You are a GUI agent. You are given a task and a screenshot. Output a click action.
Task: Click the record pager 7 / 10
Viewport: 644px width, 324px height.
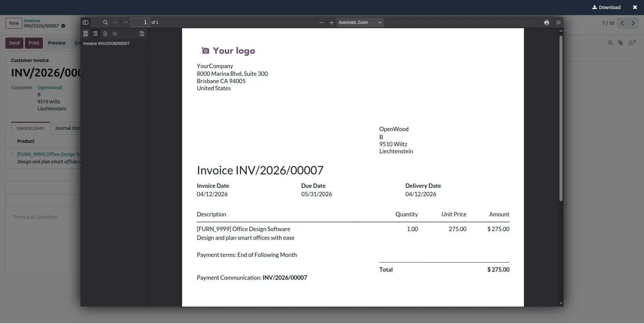pyautogui.click(x=608, y=23)
